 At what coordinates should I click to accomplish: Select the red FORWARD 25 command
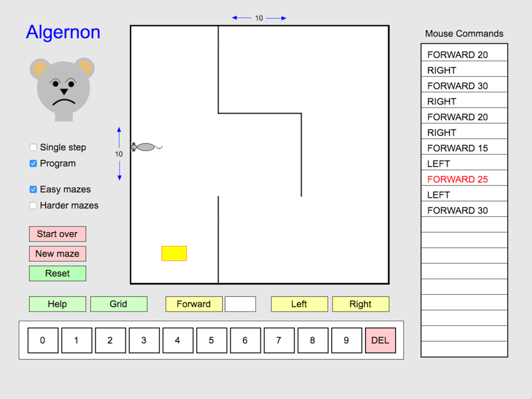pos(464,179)
